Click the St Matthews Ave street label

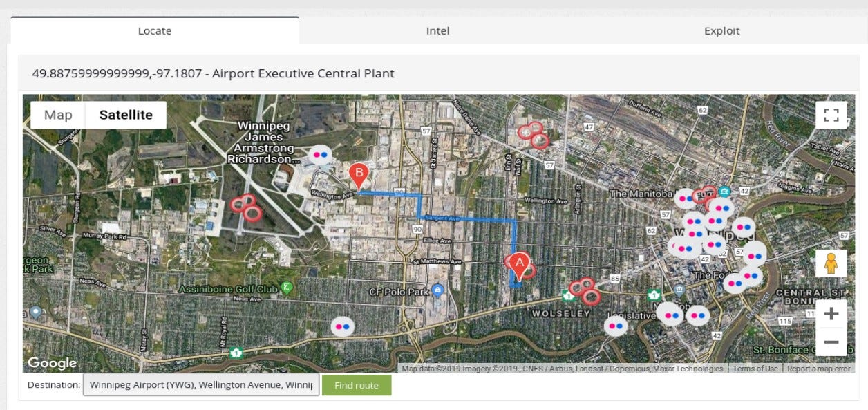[x=437, y=262]
